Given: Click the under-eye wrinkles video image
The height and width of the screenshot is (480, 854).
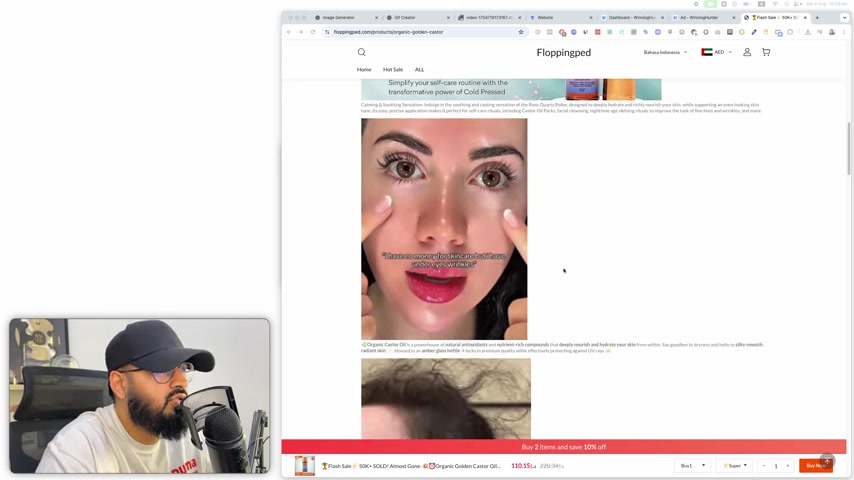Looking at the screenshot, I should pos(444,229).
